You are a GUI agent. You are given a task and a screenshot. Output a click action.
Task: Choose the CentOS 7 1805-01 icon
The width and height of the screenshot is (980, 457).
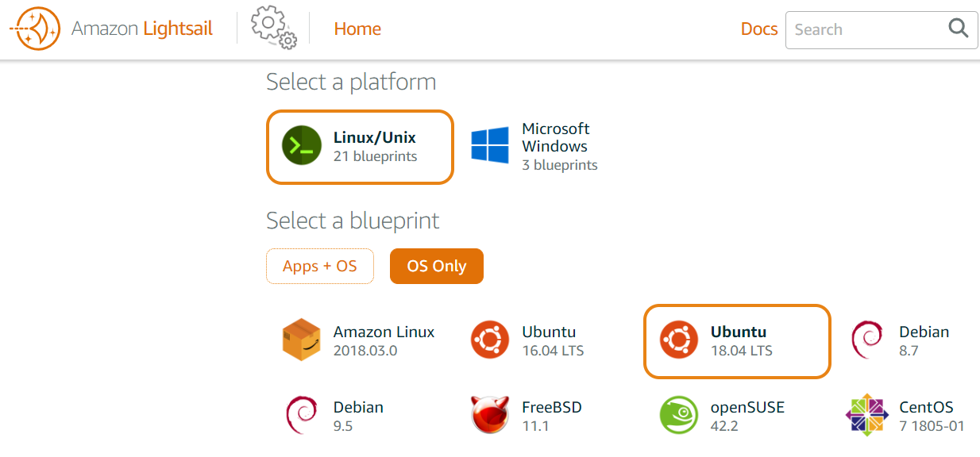tap(866, 415)
